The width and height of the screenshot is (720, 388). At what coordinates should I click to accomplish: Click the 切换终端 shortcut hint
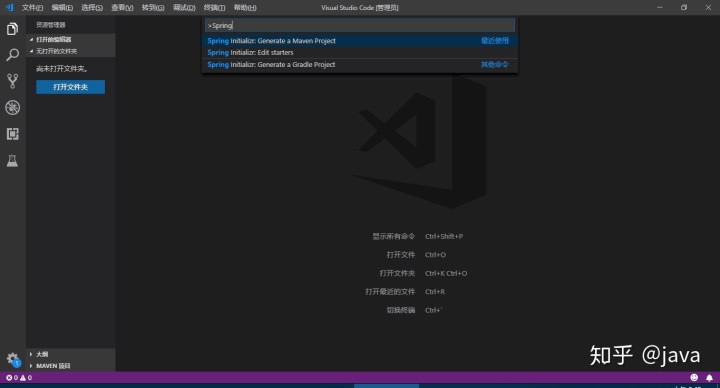point(415,310)
